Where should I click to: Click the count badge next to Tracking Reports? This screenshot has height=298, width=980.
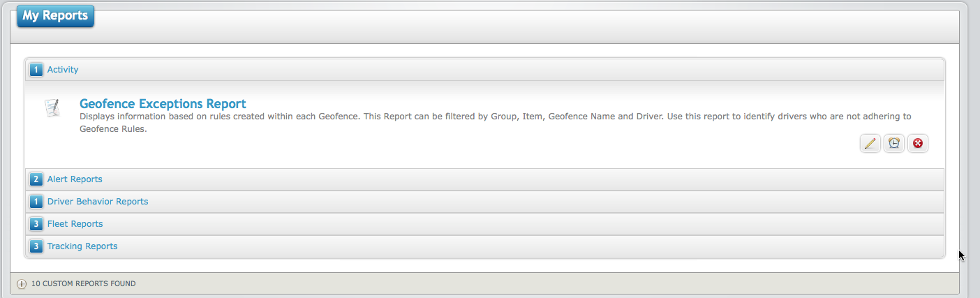(36, 246)
